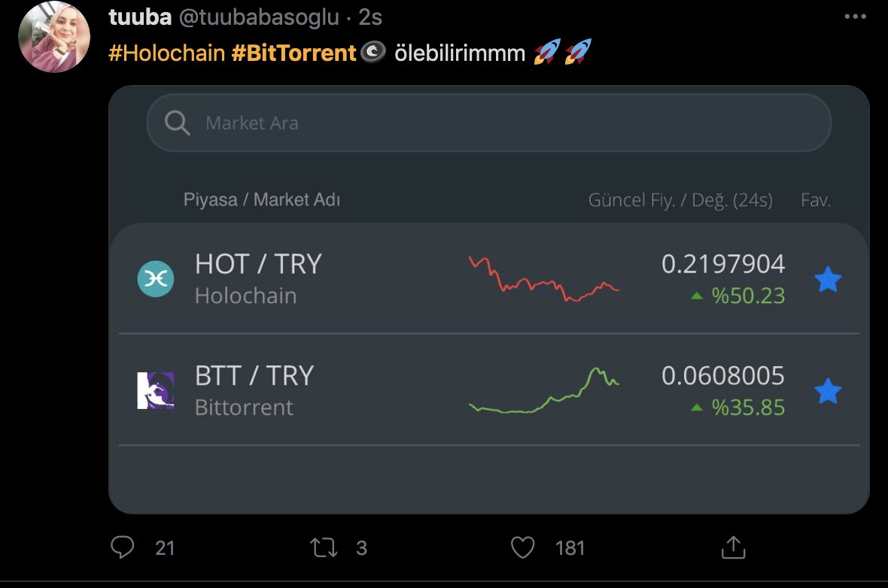
Task: Toggle favorite star for HOT / TRY
Action: 828,280
